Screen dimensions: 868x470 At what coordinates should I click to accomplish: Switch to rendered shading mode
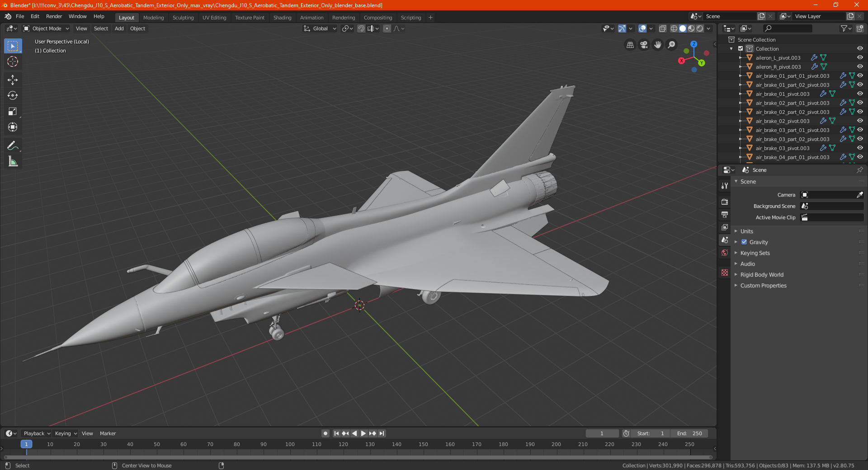[x=700, y=28]
